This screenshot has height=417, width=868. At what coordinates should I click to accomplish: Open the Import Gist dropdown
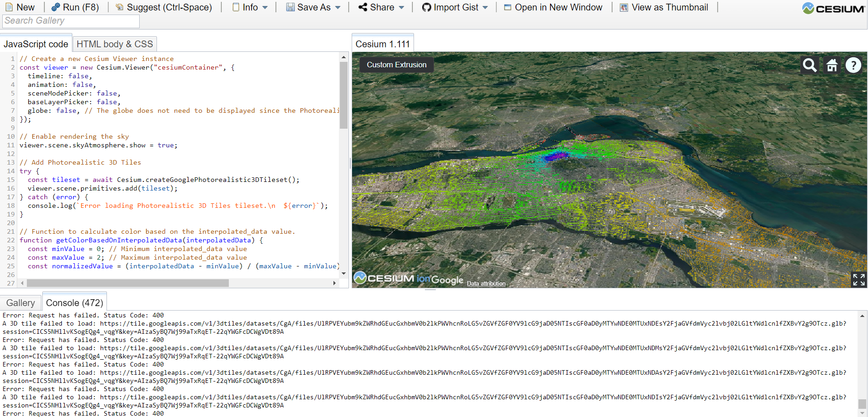[x=455, y=7]
